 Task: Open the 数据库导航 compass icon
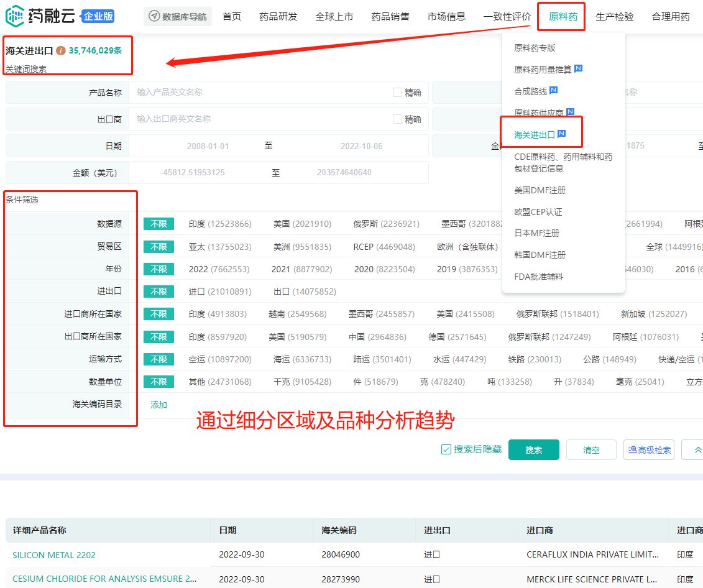pyautogui.click(x=154, y=16)
